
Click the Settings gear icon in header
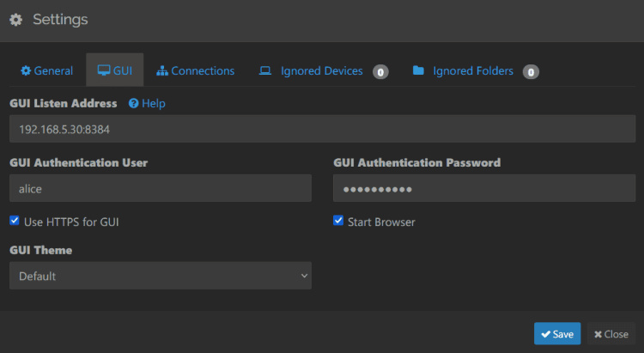[x=15, y=19]
